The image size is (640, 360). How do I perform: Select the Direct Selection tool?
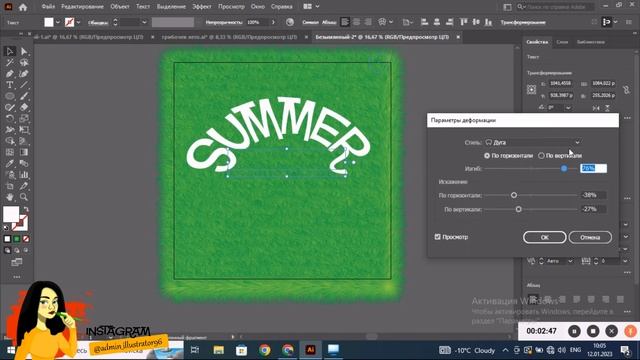click(x=24, y=51)
